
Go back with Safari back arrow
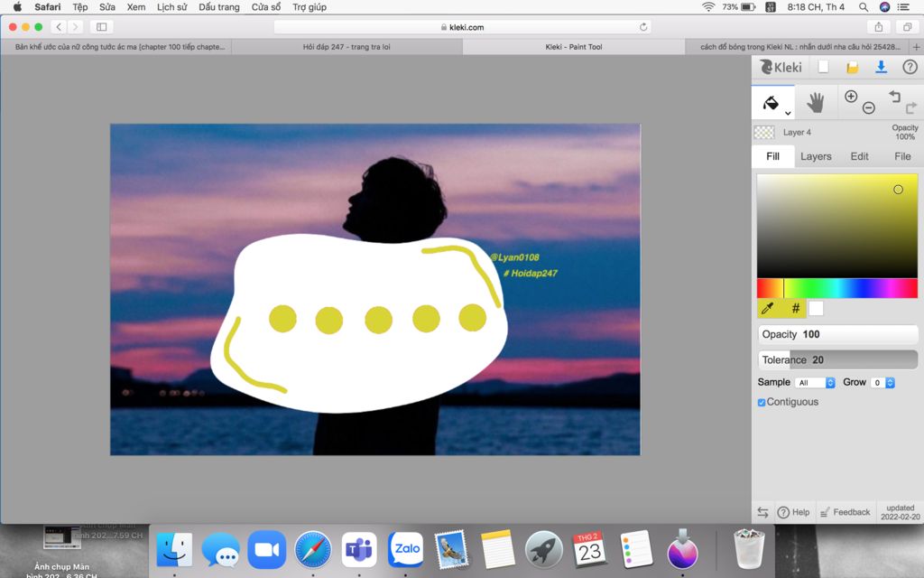[59, 27]
